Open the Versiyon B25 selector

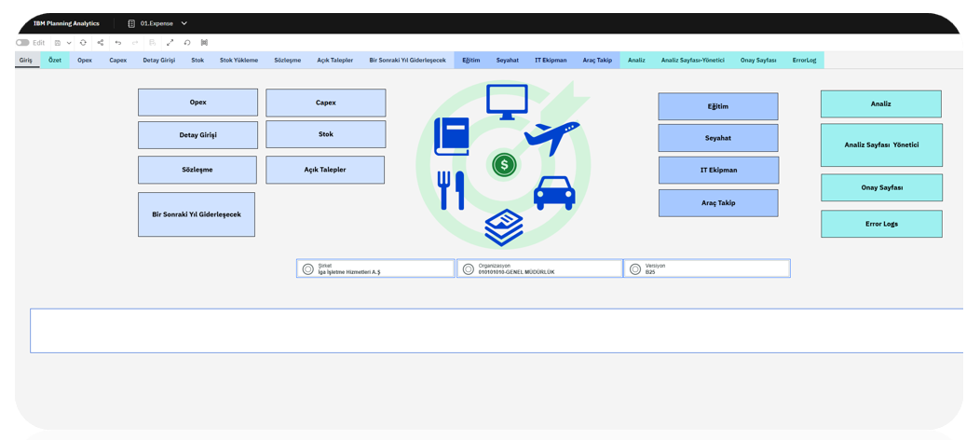[707, 268]
